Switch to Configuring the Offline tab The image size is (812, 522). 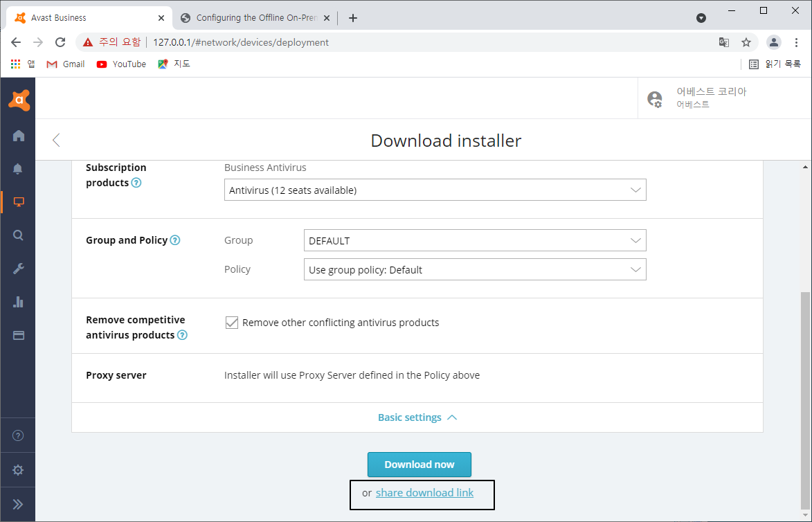pos(256,17)
